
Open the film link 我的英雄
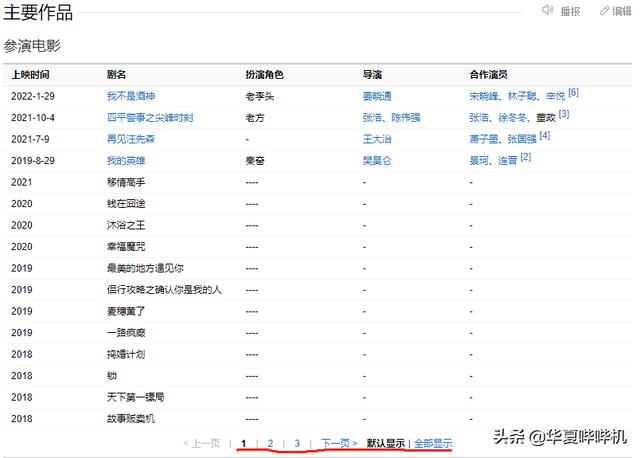click(126, 161)
